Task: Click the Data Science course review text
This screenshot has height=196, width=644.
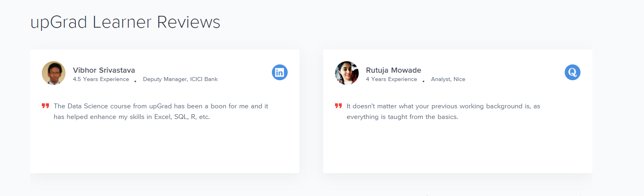Action: (x=161, y=111)
